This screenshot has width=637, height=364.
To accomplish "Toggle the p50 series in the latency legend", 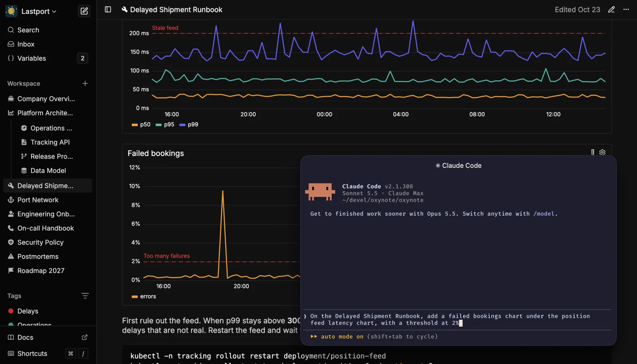I will pos(141,125).
